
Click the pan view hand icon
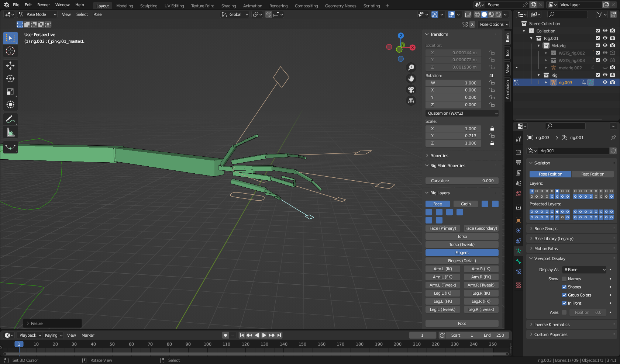411,79
